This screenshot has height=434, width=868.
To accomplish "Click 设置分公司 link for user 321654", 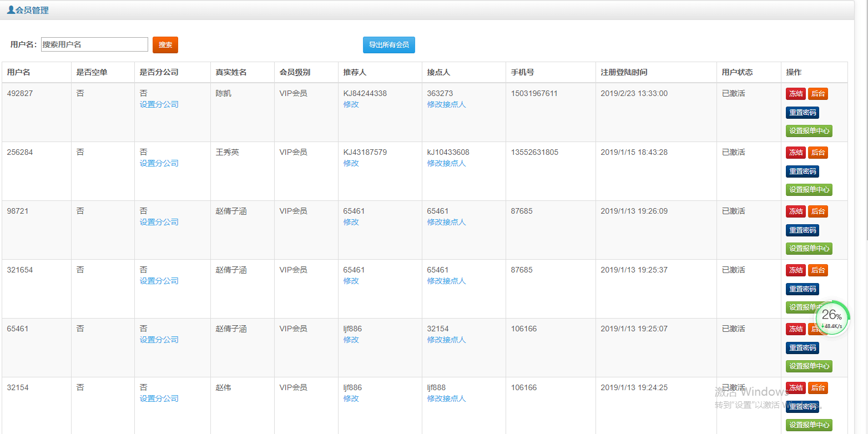I will click(159, 281).
